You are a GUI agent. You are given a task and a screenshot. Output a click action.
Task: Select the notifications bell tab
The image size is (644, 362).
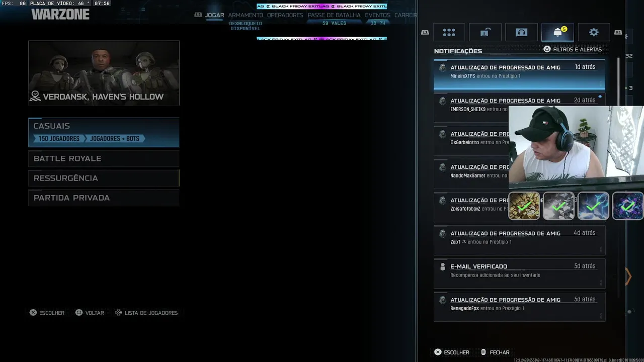click(557, 32)
